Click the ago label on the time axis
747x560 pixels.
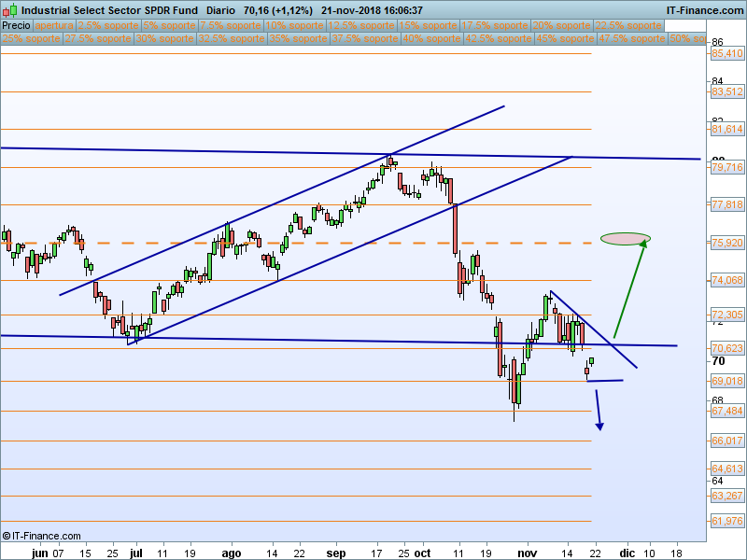point(232,553)
